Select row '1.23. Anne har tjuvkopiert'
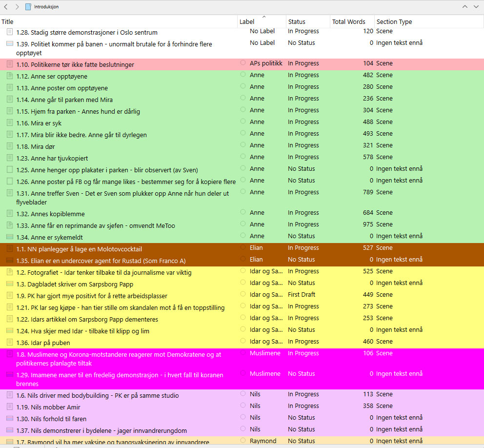484x448 pixels. pyautogui.click(x=242, y=158)
